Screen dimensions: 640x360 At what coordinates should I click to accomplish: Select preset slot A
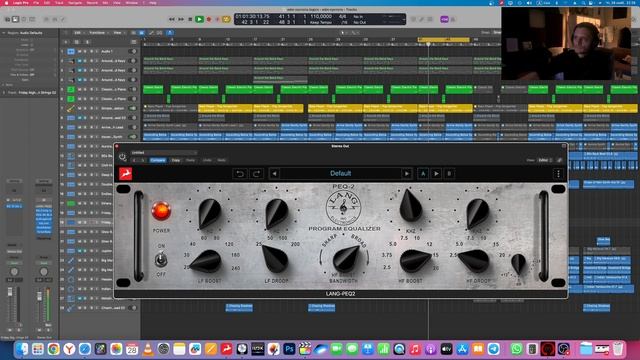click(423, 174)
